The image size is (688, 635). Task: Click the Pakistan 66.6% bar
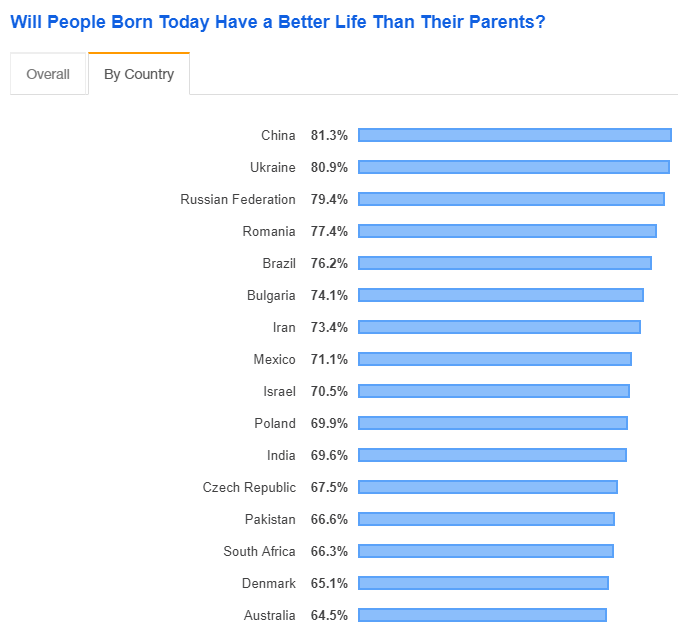coord(487,520)
